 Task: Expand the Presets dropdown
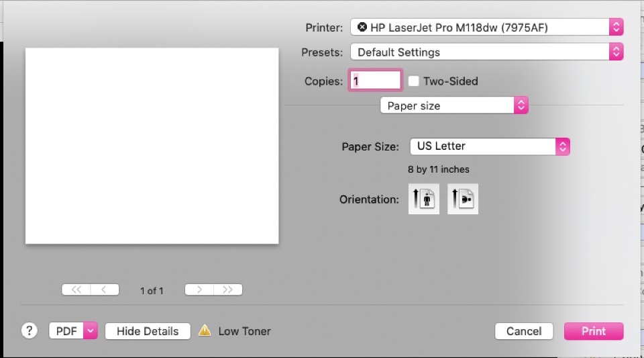click(x=486, y=52)
